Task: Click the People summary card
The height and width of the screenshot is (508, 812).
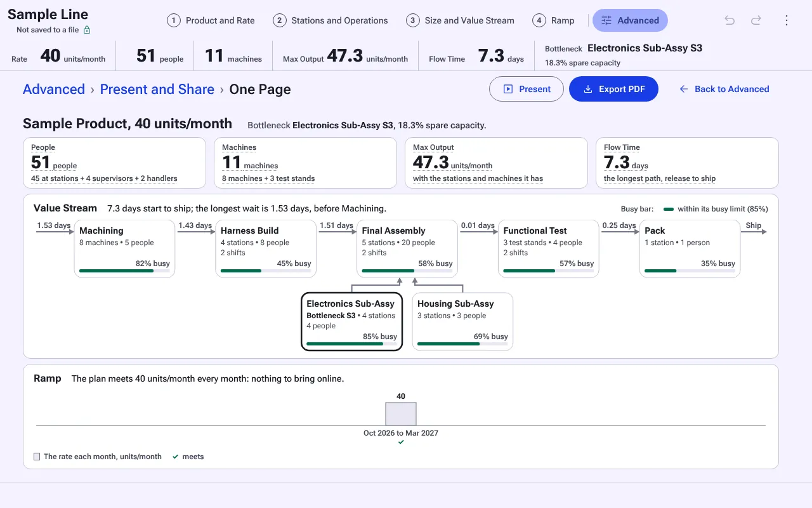Action: (115, 163)
